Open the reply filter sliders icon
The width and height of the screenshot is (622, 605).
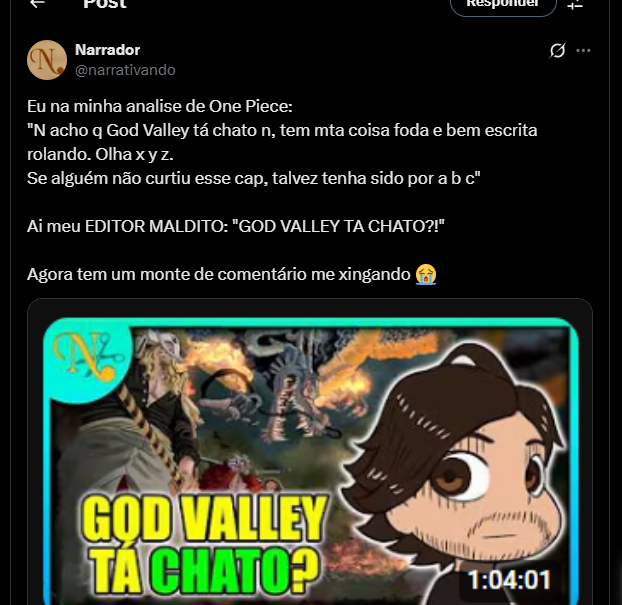[575, 4]
